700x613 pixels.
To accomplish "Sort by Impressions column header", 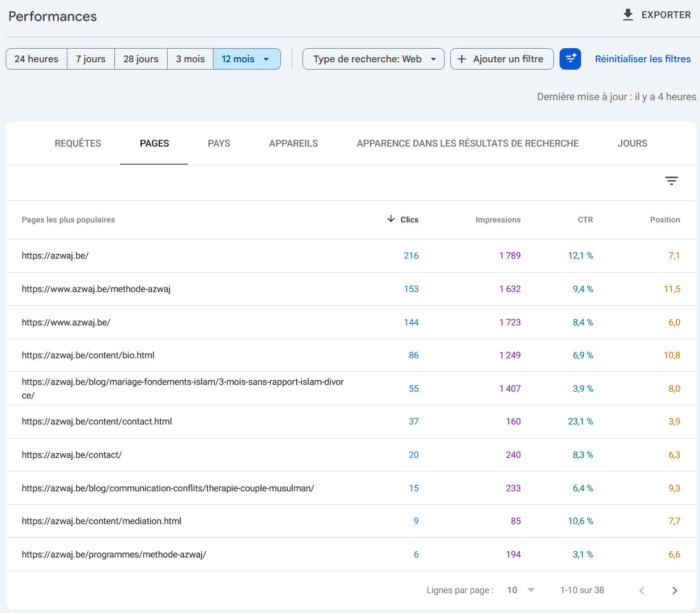I will [498, 220].
